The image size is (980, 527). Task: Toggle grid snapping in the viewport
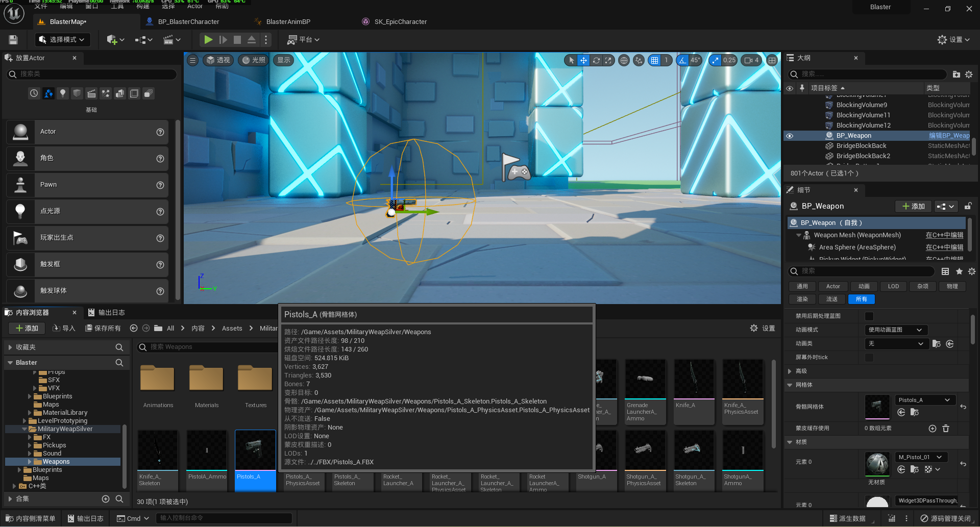click(655, 60)
